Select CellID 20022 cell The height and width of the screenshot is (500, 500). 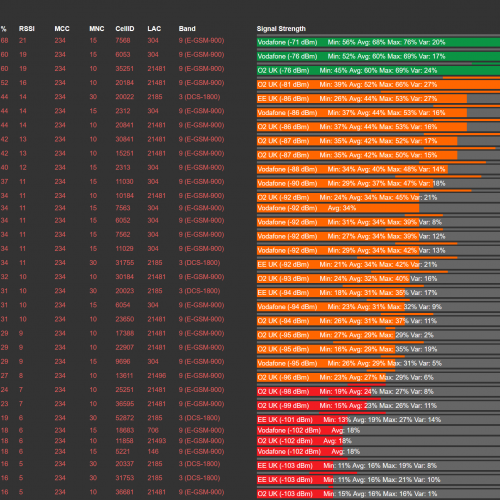[x=125, y=97]
